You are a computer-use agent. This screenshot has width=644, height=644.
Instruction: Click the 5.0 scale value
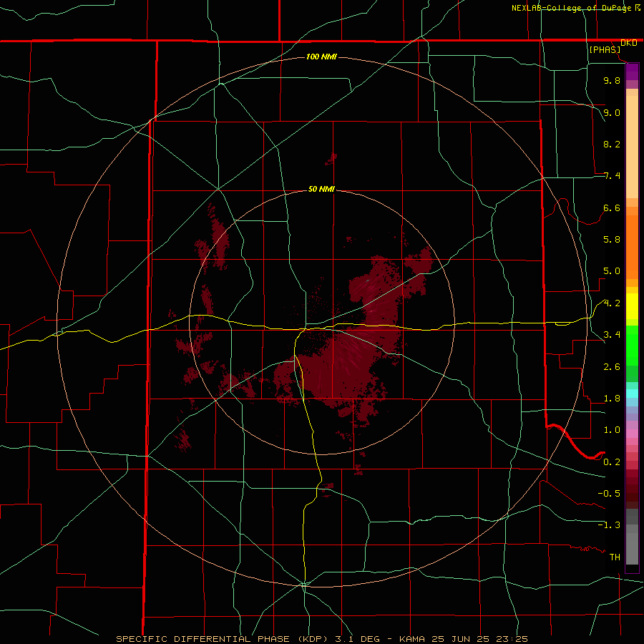click(612, 271)
